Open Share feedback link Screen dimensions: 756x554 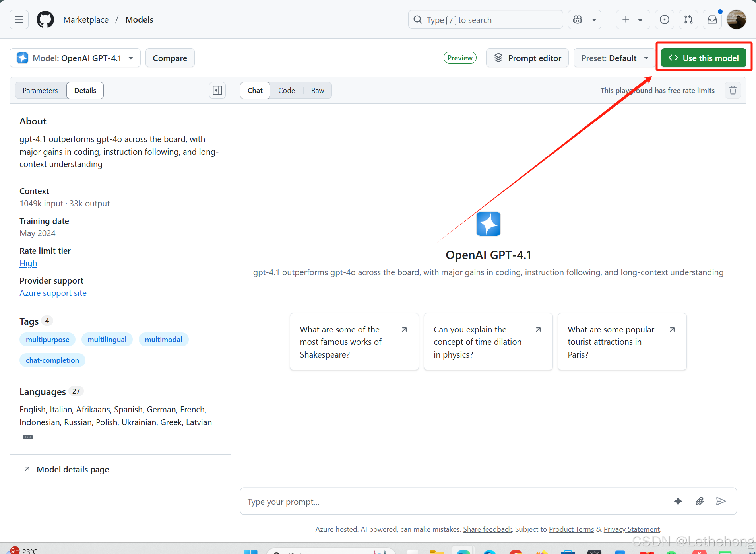[487, 529]
